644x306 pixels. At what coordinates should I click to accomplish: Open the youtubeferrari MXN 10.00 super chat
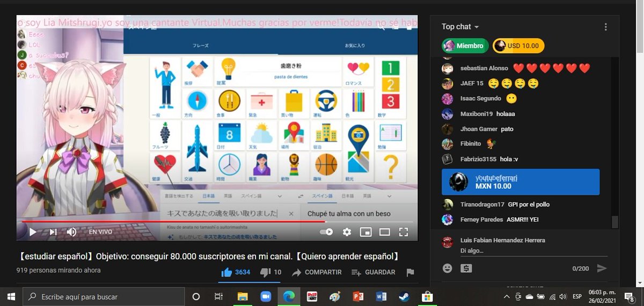pyautogui.click(x=521, y=182)
